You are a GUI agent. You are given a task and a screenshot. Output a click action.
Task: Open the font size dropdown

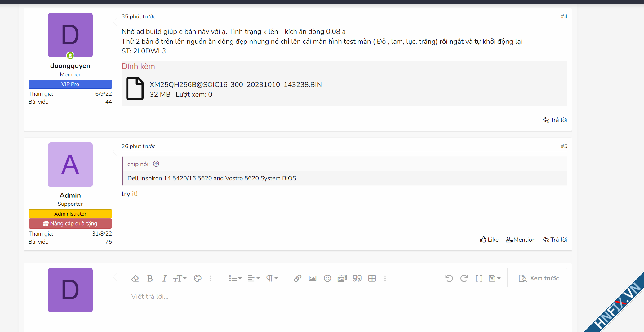point(180,278)
